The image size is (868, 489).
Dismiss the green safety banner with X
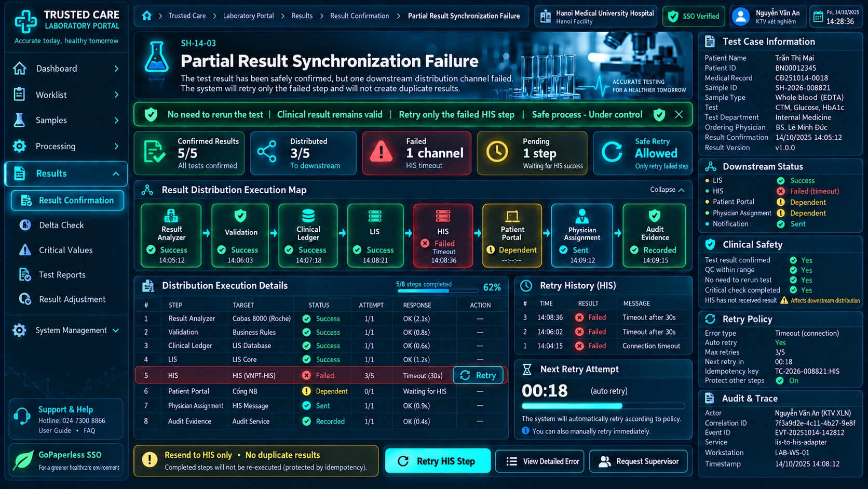(x=679, y=114)
